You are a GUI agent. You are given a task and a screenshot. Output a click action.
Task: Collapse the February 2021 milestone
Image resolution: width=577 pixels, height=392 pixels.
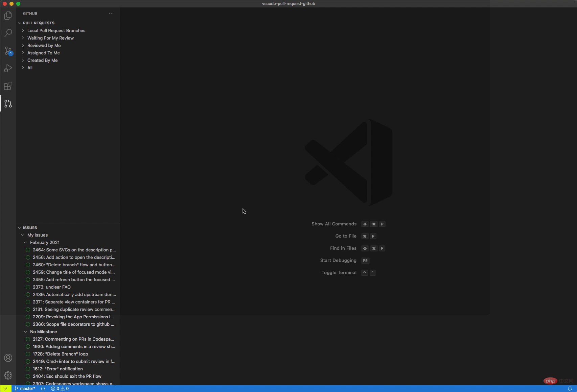pyautogui.click(x=45, y=243)
